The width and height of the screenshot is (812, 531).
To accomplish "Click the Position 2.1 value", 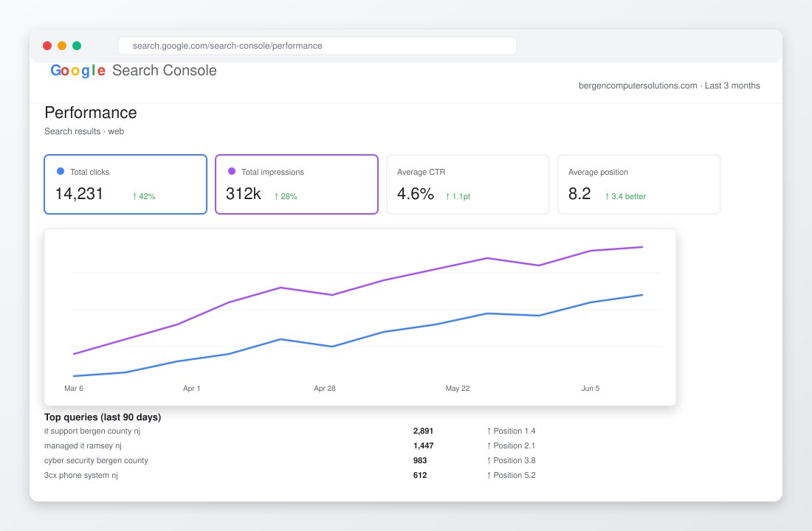I will [511, 445].
